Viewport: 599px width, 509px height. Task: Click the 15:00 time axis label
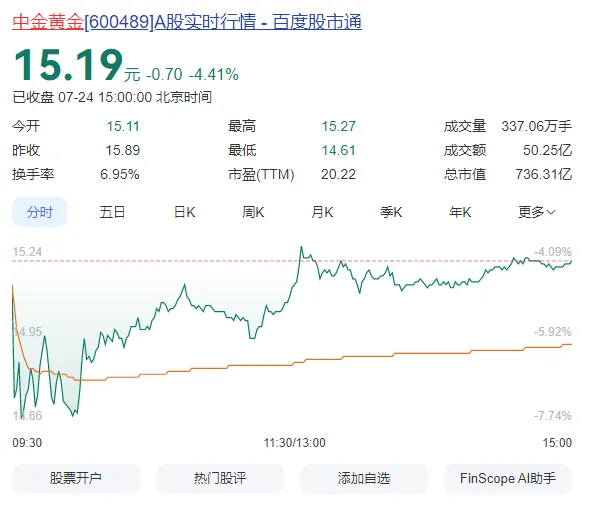557,443
